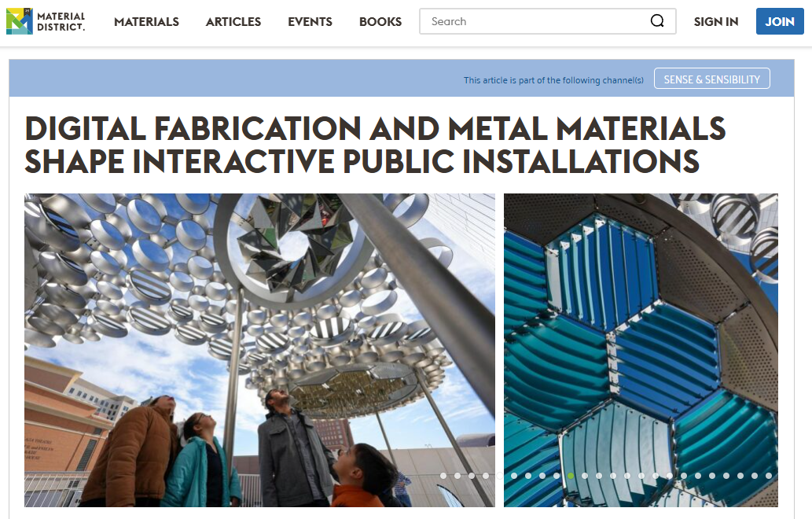Open the Sense & Sensibility channel
This screenshot has height=519, width=812.
(711, 79)
